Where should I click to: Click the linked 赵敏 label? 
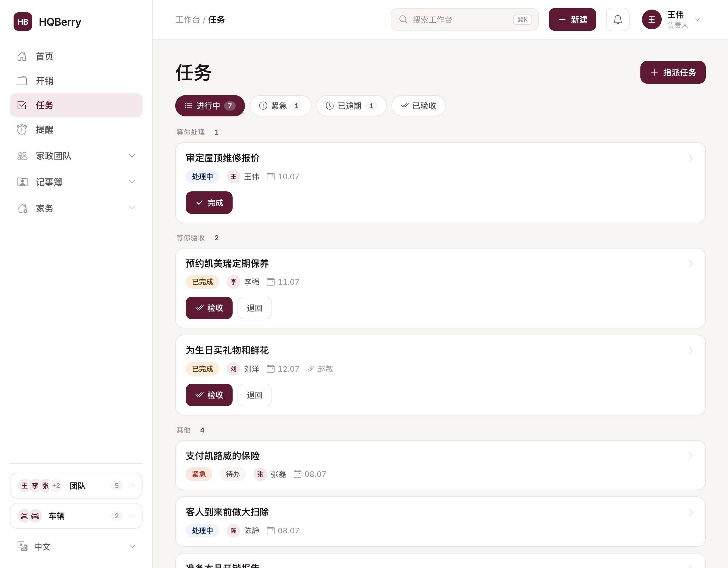(x=325, y=369)
